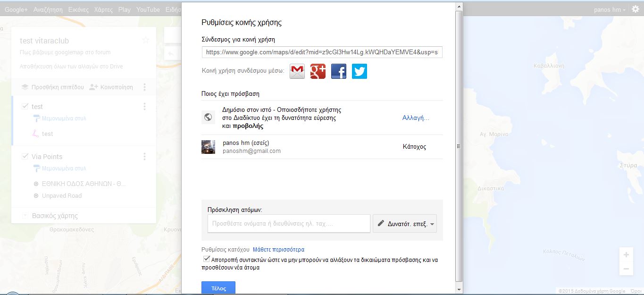This screenshot has width=644, height=295.
Task: Expand Βασικός χάρτης base map section
Action: (x=25, y=216)
